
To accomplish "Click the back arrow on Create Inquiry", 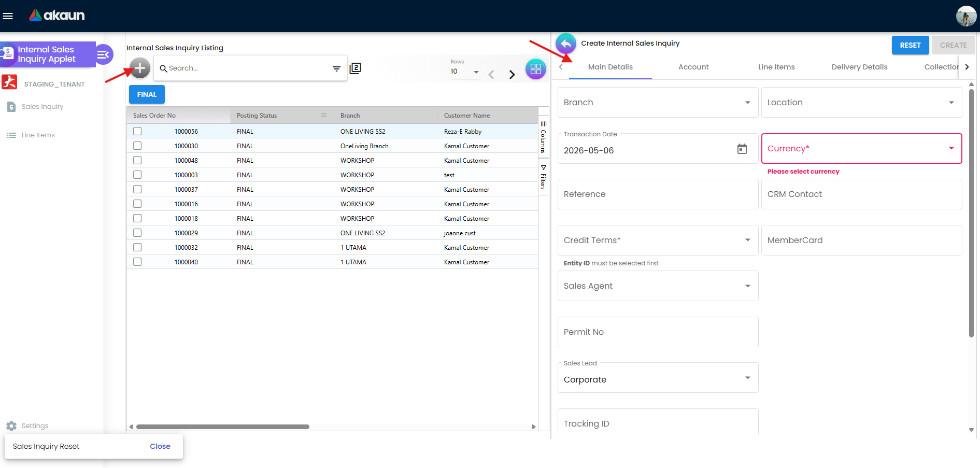I will [x=566, y=44].
